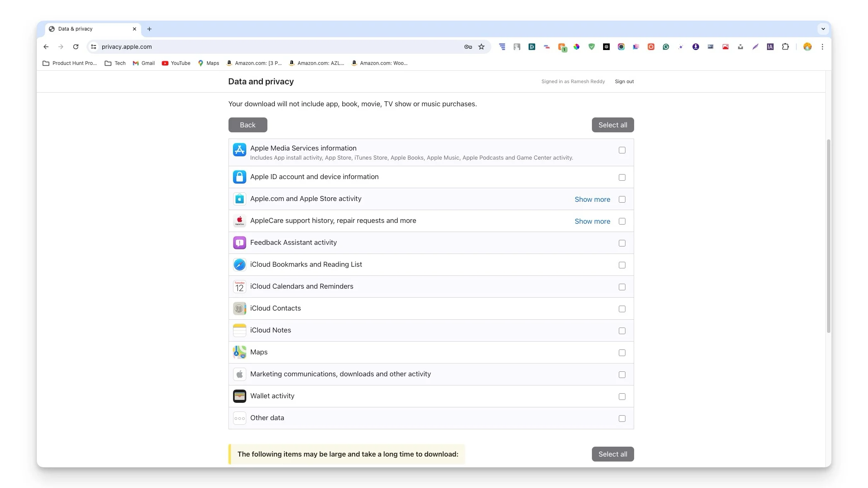This screenshot has height=488, width=868.
Task: Click the AppleCare red apple icon
Action: point(240,221)
